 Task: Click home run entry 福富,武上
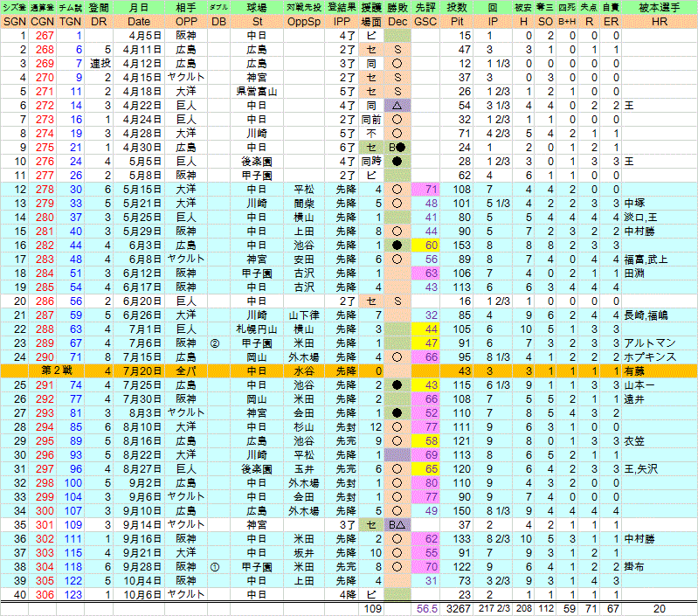click(x=646, y=259)
